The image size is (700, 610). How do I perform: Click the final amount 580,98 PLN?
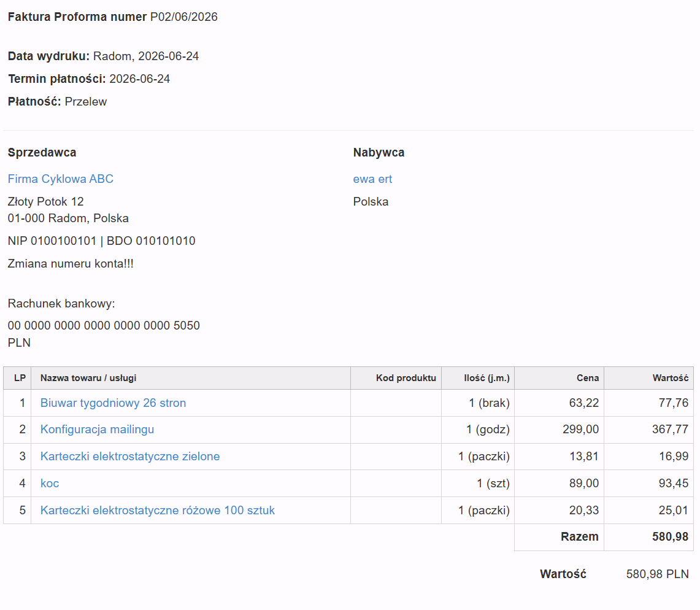[x=658, y=574]
